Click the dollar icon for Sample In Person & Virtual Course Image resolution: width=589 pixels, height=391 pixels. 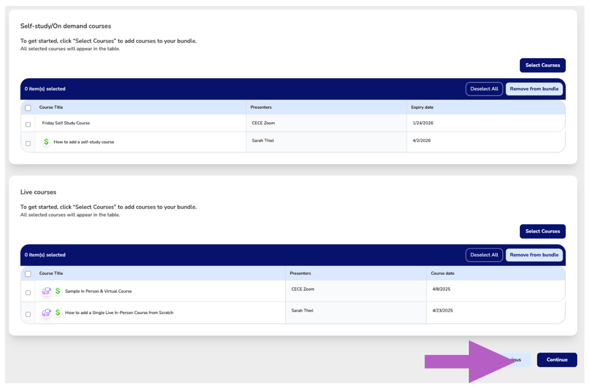click(x=58, y=291)
